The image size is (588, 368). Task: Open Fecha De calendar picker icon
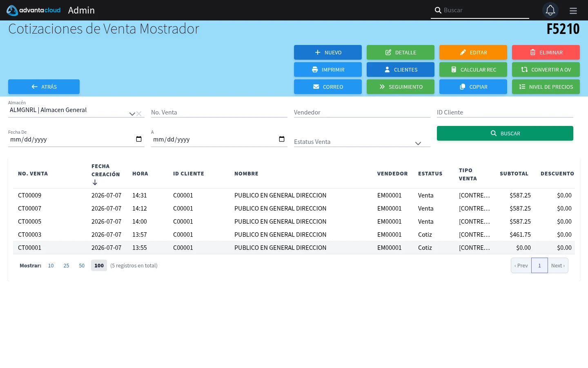[x=139, y=139]
